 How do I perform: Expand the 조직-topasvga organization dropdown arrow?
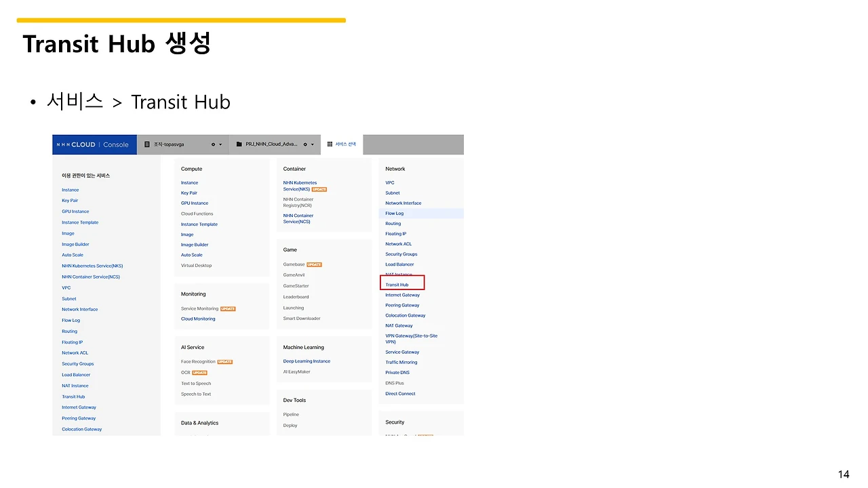[x=220, y=144]
